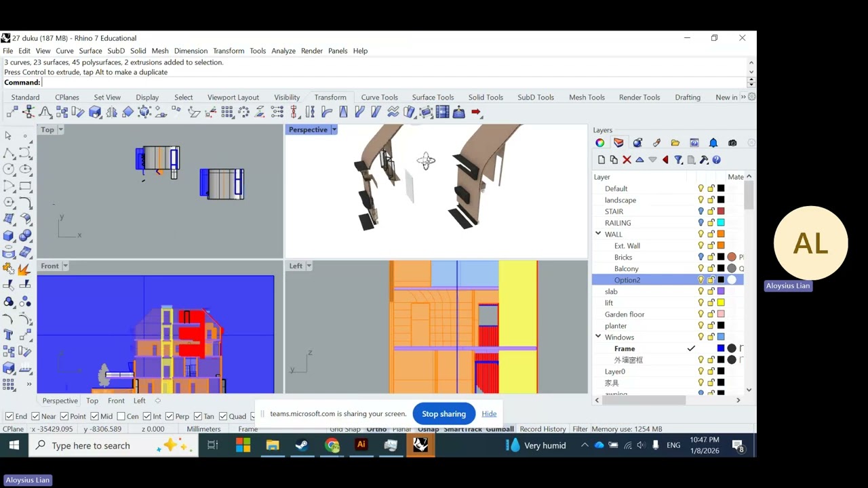Click Record History in status bar
The height and width of the screenshot is (488, 868).
click(x=542, y=429)
